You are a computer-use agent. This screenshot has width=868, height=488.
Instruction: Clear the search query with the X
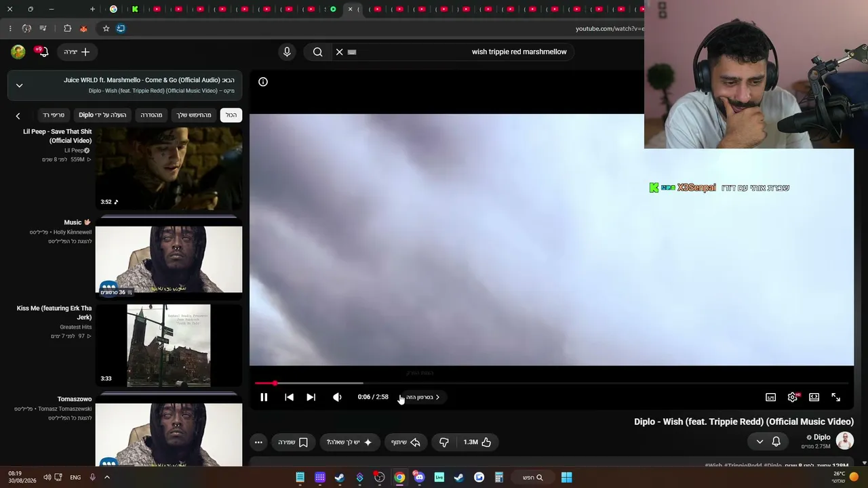click(x=339, y=52)
